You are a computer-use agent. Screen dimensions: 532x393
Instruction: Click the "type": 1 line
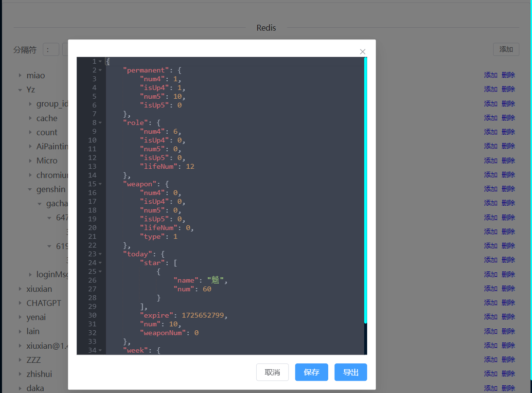[x=159, y=236]
